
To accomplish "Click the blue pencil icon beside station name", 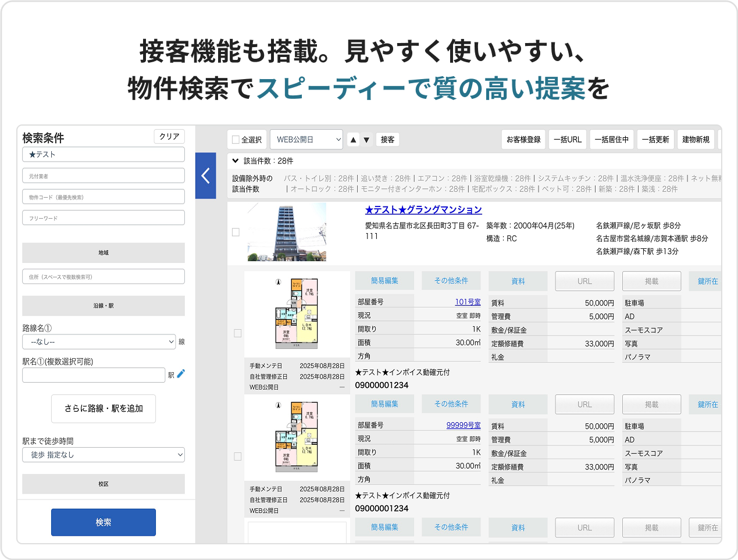I will [181, 374].
